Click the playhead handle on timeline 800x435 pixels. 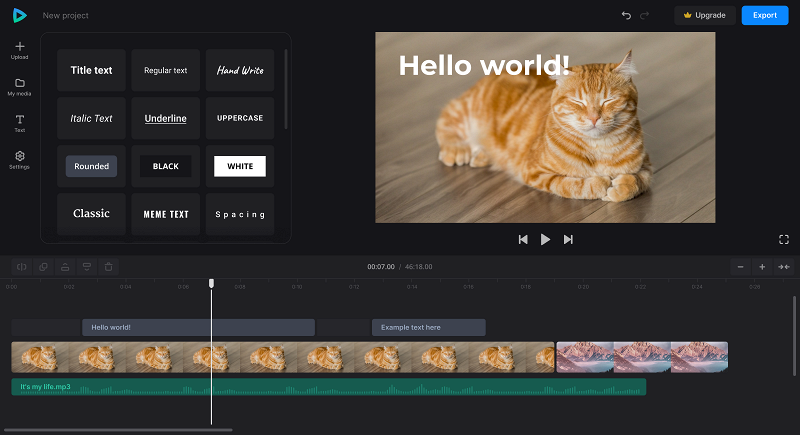[x=211, y=283]
